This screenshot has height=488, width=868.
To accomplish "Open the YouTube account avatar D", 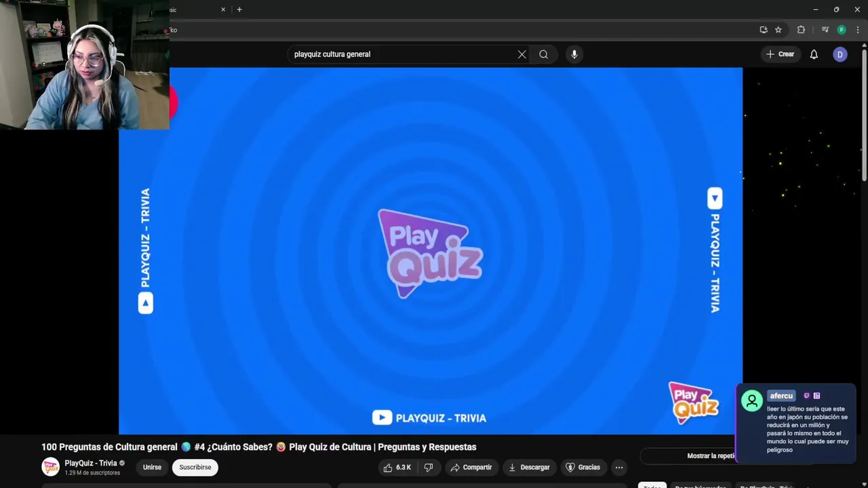I will click(840, 54).
